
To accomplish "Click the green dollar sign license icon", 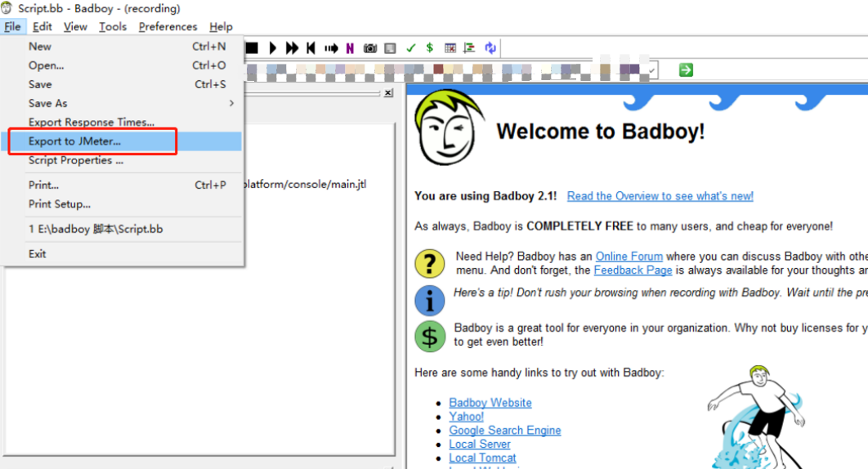I will pyautogui.click(x=430, y=336).
